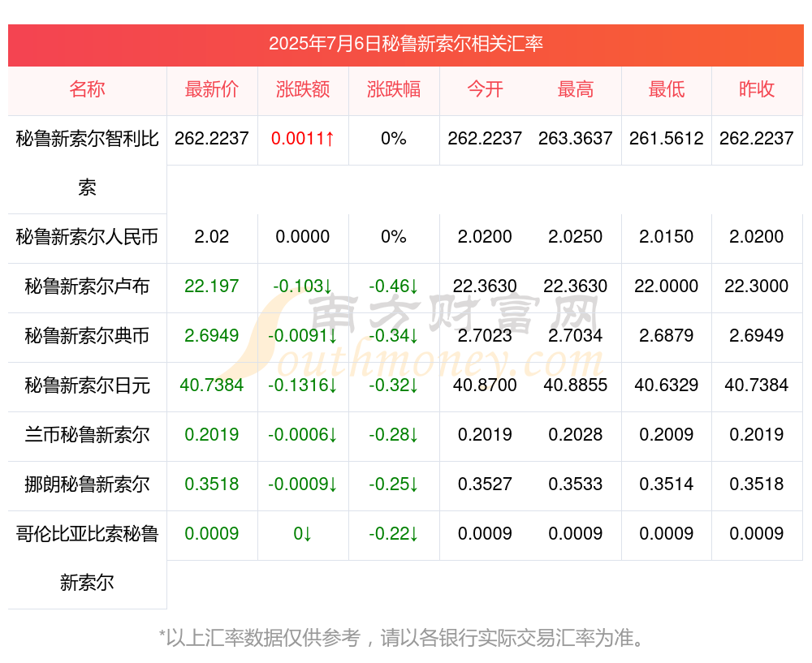This screenshot has height=663, width=812.
Task: Click the -0.1316↓ change value
Action: [x=303, y=385]
